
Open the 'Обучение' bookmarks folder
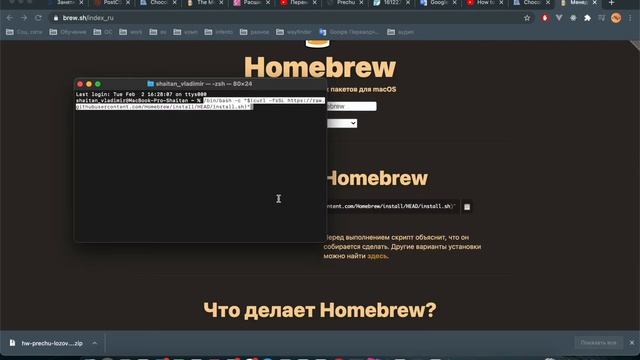click(x=68, y=32)
